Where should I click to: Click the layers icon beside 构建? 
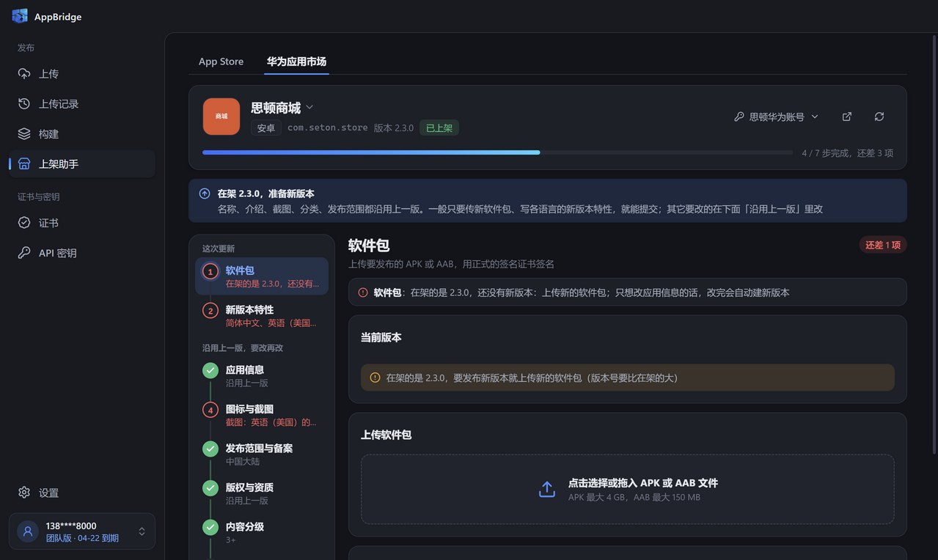click(24, 134)
